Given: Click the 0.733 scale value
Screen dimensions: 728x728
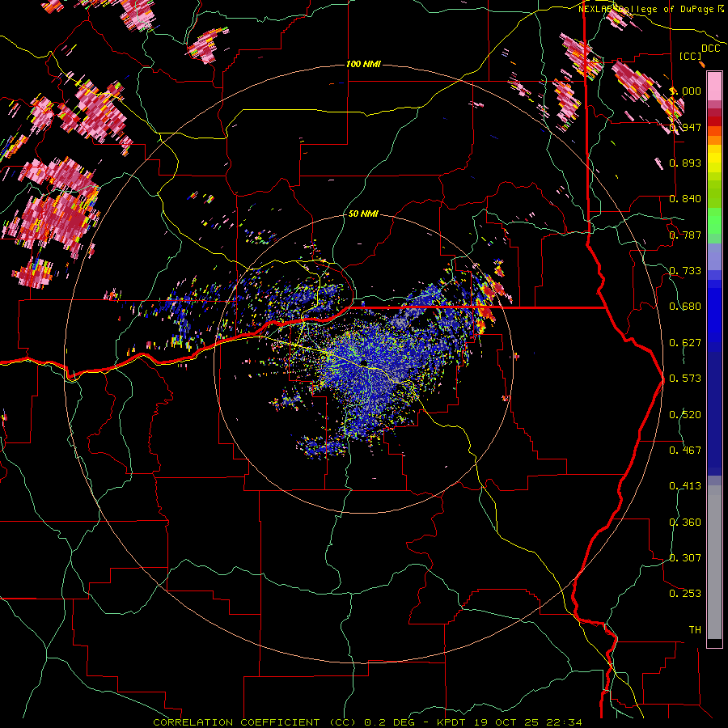Looking at the screenshot, I should tap(685, 271).
